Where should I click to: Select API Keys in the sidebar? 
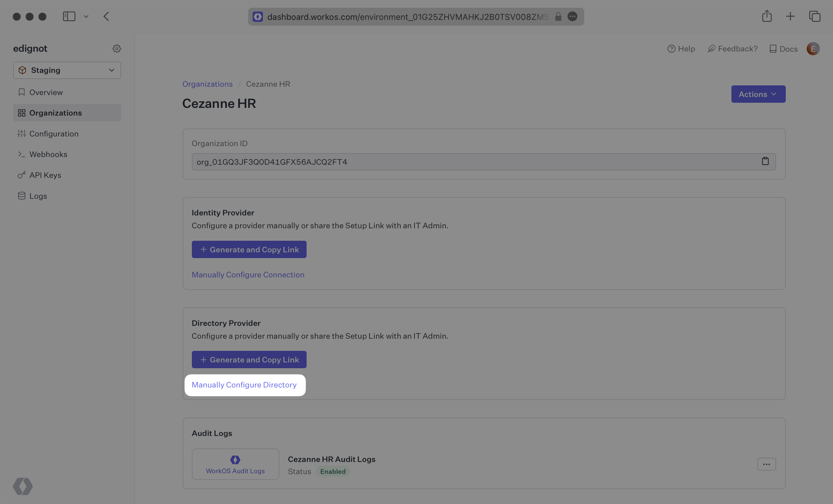tap(45, 175)
